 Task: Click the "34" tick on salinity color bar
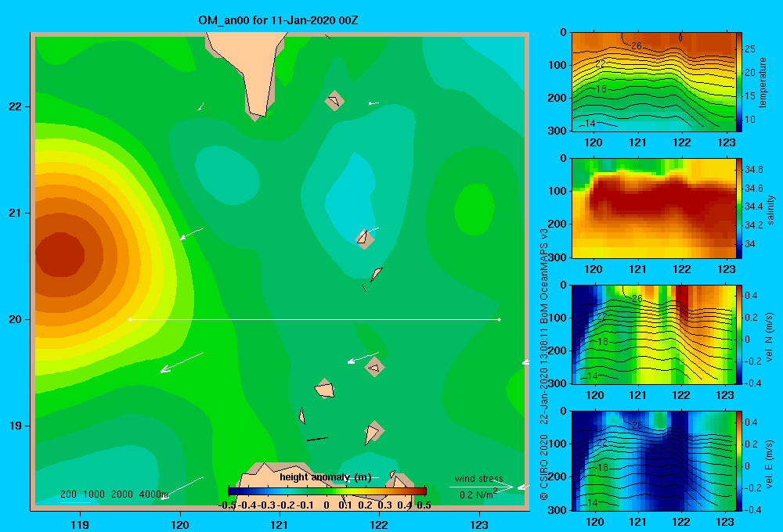tap(750, 244)
